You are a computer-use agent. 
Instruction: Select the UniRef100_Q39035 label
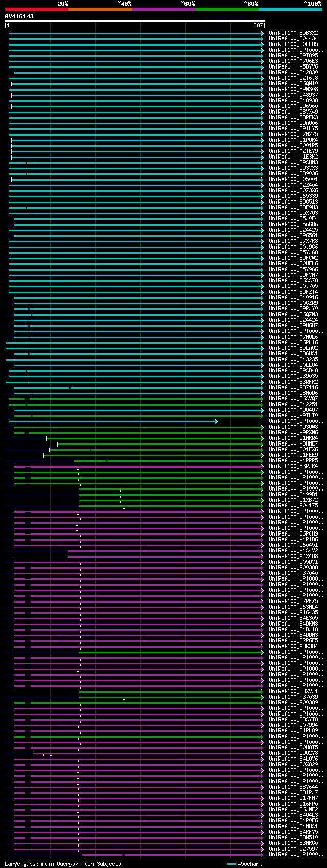pyautogui.click(x=293, y=376)
